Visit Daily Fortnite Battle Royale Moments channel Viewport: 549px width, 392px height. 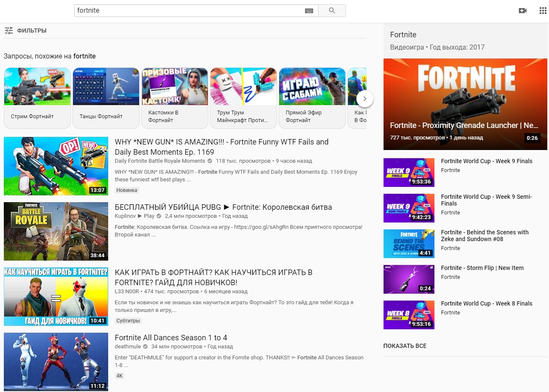click(160, 161)
